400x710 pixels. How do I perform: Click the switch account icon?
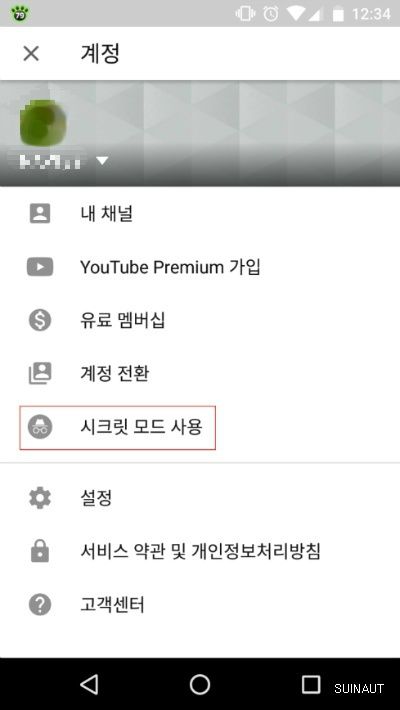coord(40,374)
